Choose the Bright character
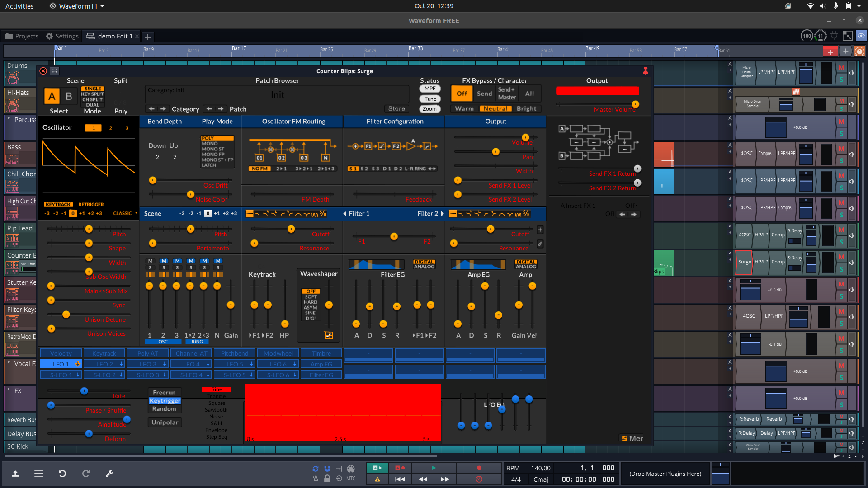 pos(527,109)
